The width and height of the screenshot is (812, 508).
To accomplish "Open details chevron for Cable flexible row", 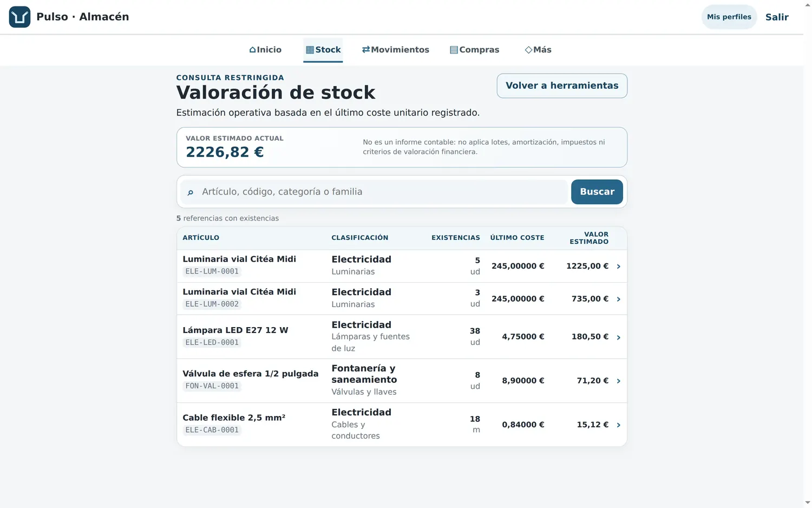I will 619,425.
